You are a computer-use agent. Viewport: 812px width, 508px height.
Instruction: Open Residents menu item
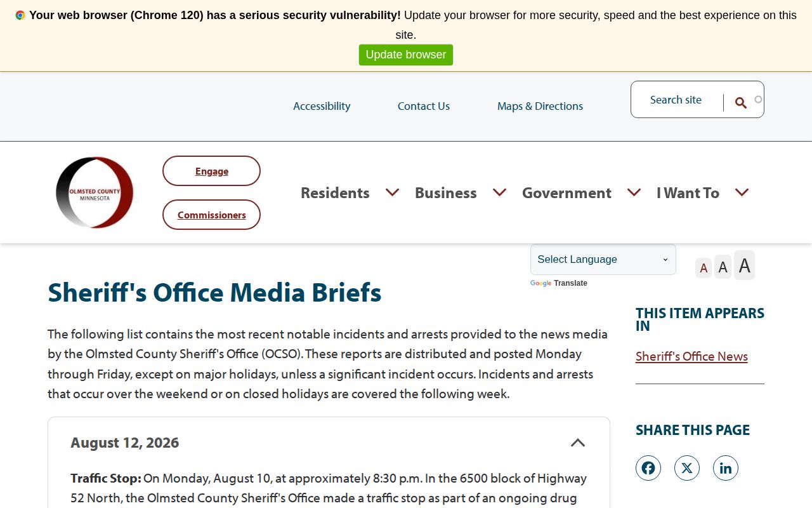(x=335, y=192)
